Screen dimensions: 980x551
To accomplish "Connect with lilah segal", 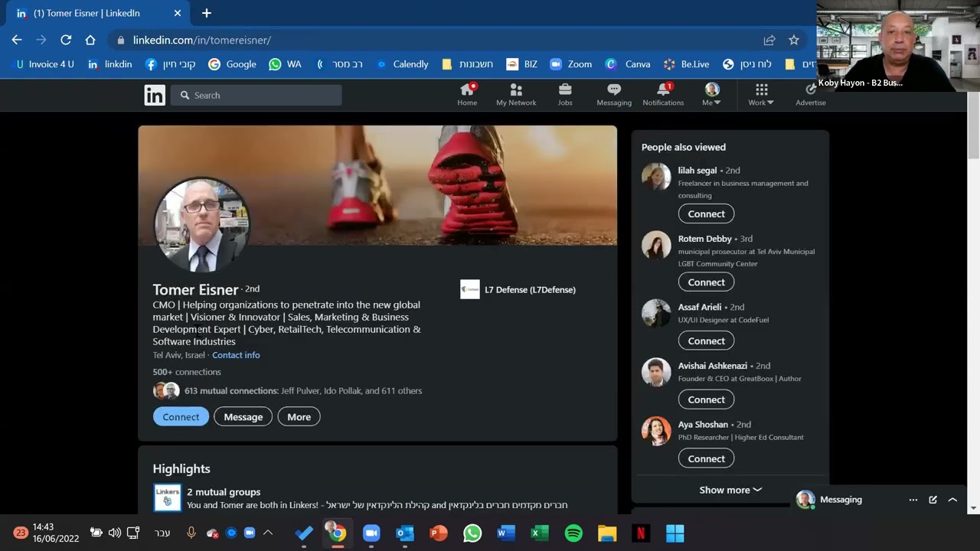I will pyautogui.click(x=706, y=214).
